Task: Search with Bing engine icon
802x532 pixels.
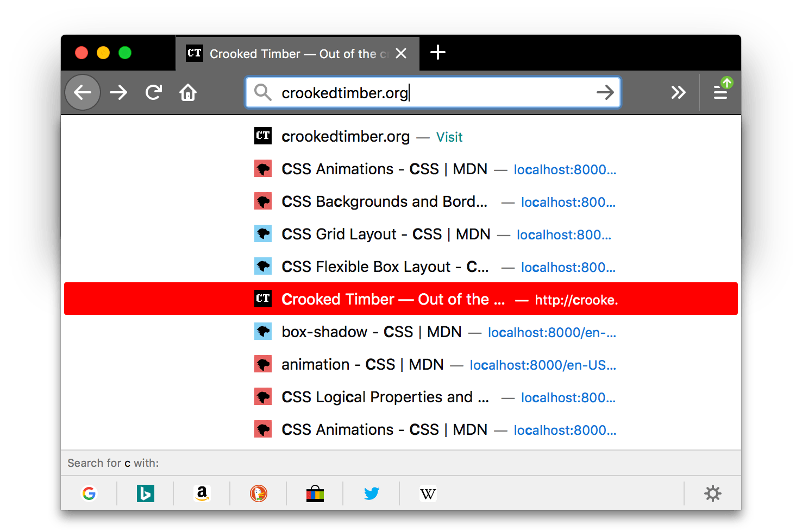Action: [x=145, y=493]
